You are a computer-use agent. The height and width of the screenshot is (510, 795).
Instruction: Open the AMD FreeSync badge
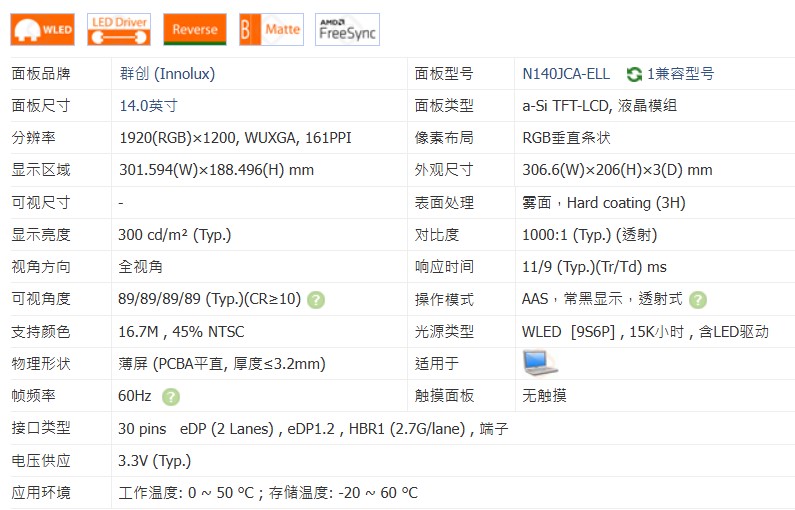click(347, 30)
